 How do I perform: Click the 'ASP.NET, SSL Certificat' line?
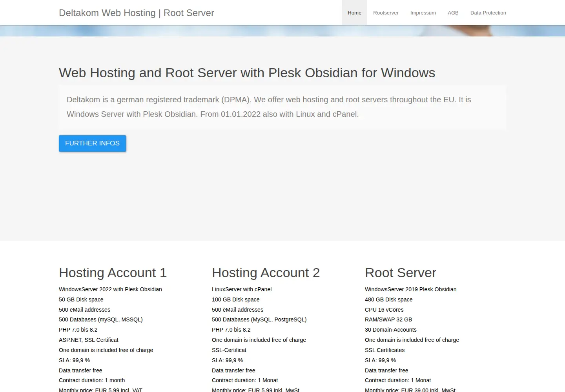(x=88, y=340)
